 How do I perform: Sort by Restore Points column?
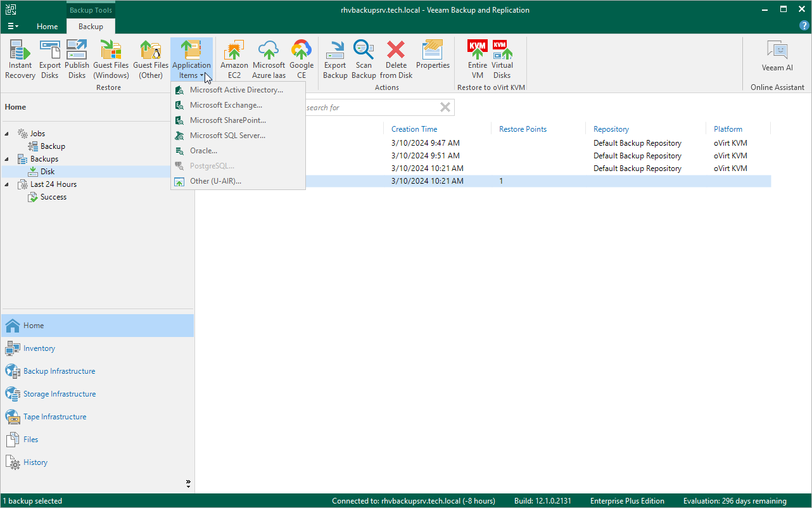(x=523, y=129)
